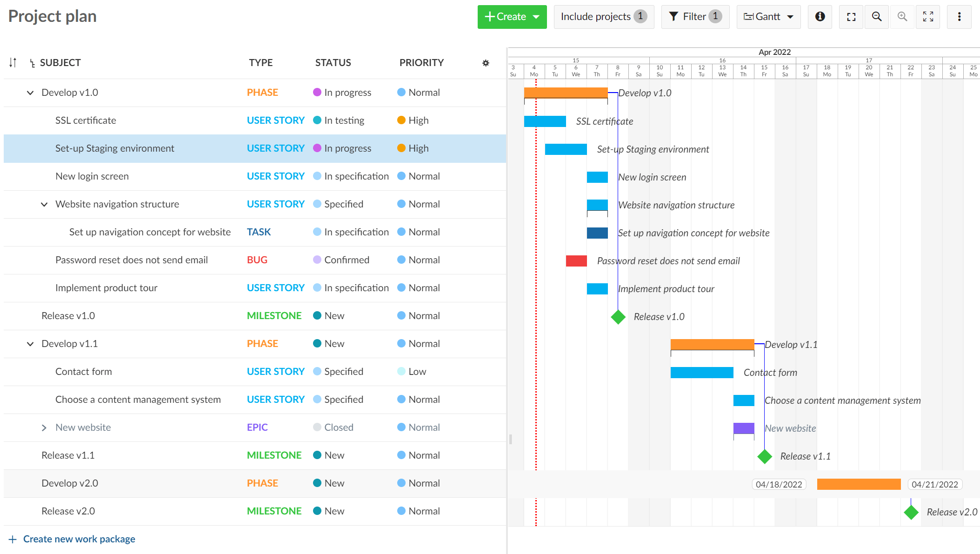Click Create new work package link

(x=80, y=539)
